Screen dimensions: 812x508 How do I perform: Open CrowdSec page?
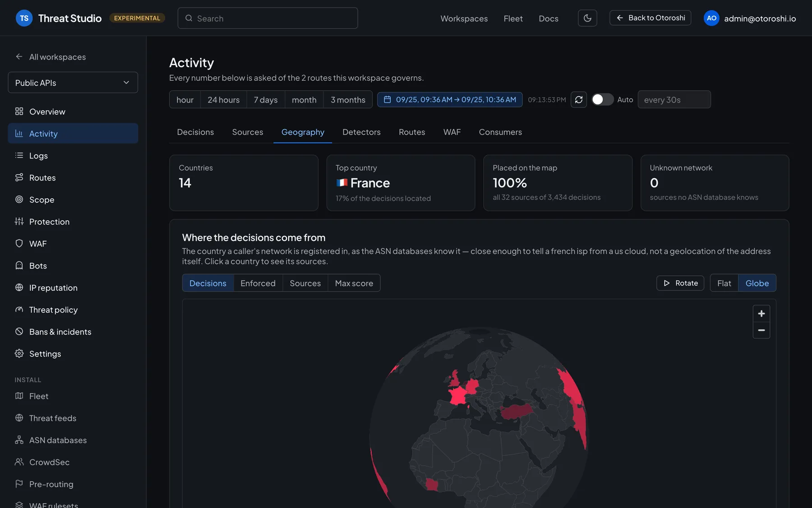pos(73,462)
